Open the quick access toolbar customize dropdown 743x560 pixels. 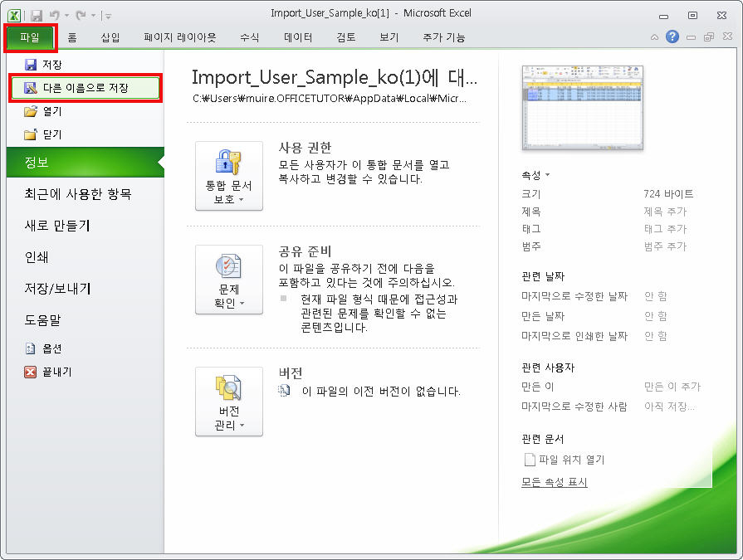tap(108, 16)
